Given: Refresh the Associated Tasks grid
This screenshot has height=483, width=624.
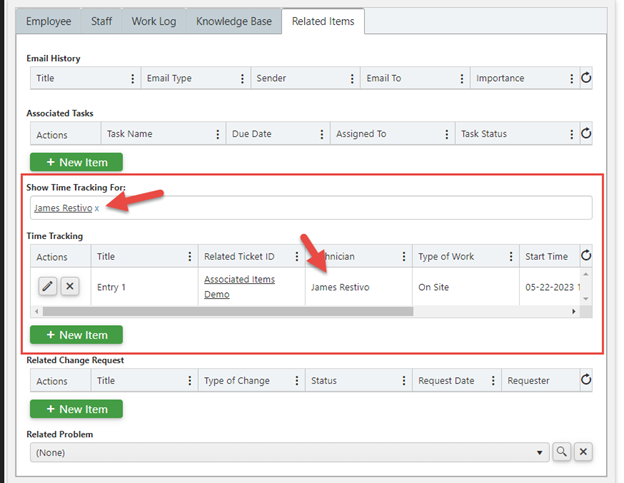Looking at the screenshot, I should 586,134.
